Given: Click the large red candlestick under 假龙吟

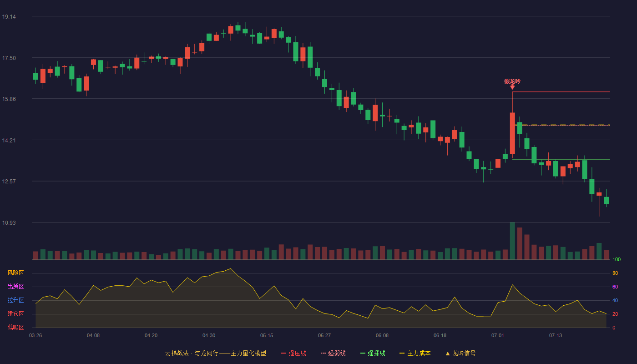Looking at the screenshot, I should click(512, 133).
